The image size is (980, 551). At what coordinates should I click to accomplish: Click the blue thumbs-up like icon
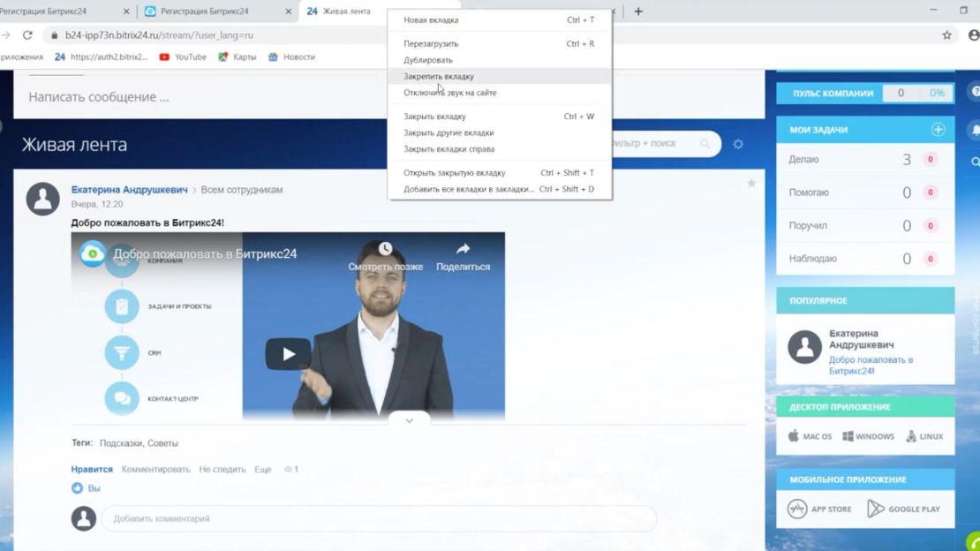pyautogui.click(x=77, y=487)
